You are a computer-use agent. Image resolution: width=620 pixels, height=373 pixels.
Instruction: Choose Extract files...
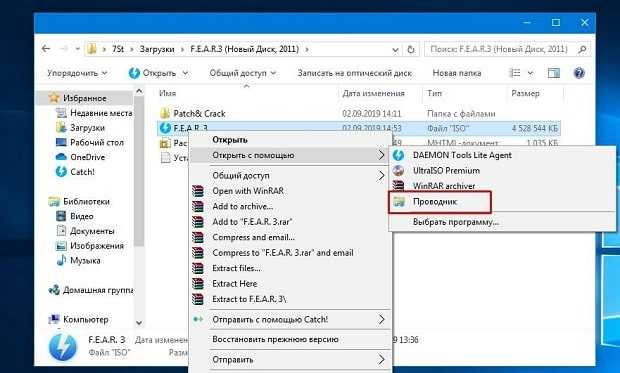point(290,268)
